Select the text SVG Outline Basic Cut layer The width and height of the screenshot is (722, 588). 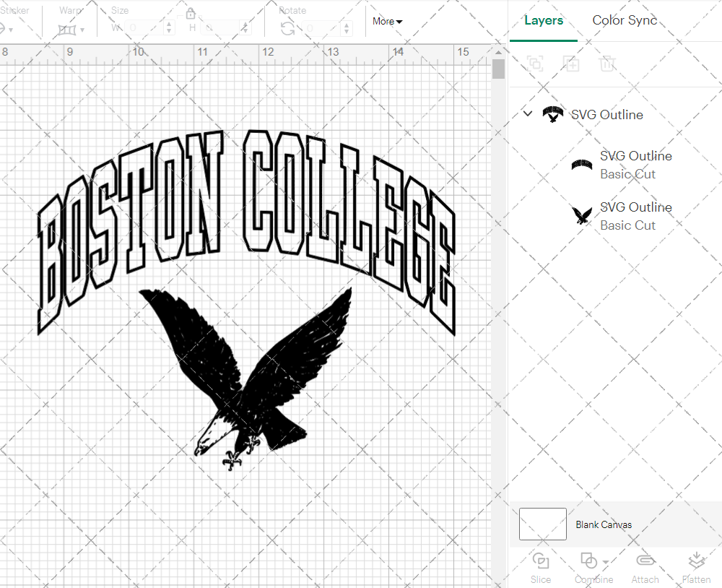636,165
